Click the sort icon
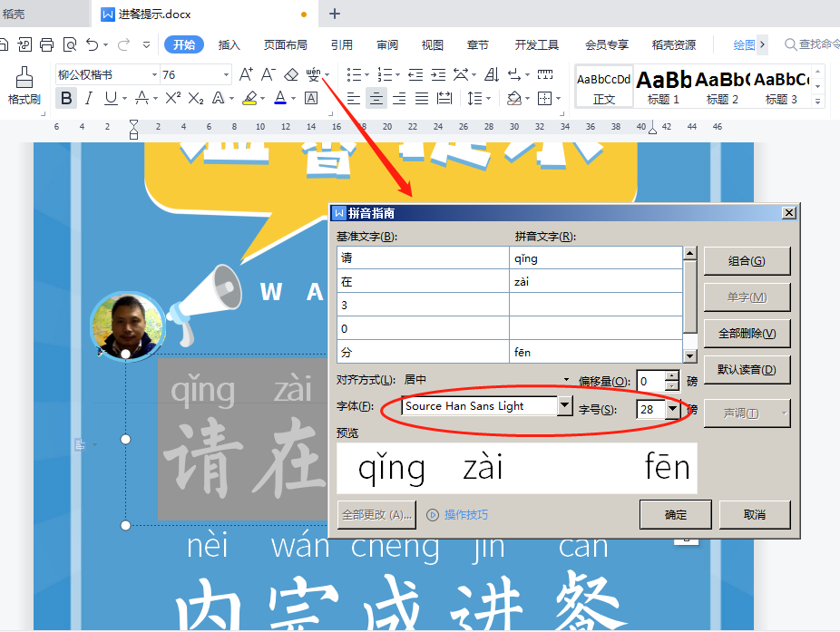The height and width of the screenshot is (632, 840). point(492,74)
